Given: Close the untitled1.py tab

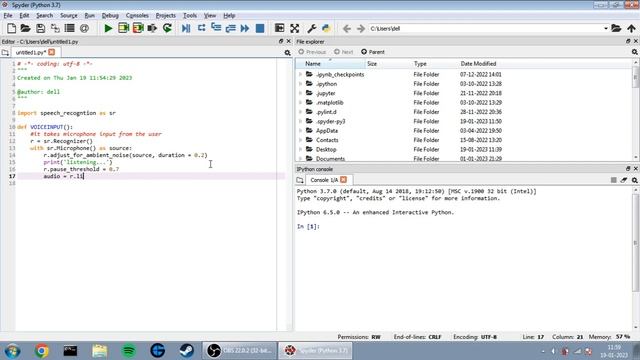Looking at the screenshot, I should click(x=51, y=52).
